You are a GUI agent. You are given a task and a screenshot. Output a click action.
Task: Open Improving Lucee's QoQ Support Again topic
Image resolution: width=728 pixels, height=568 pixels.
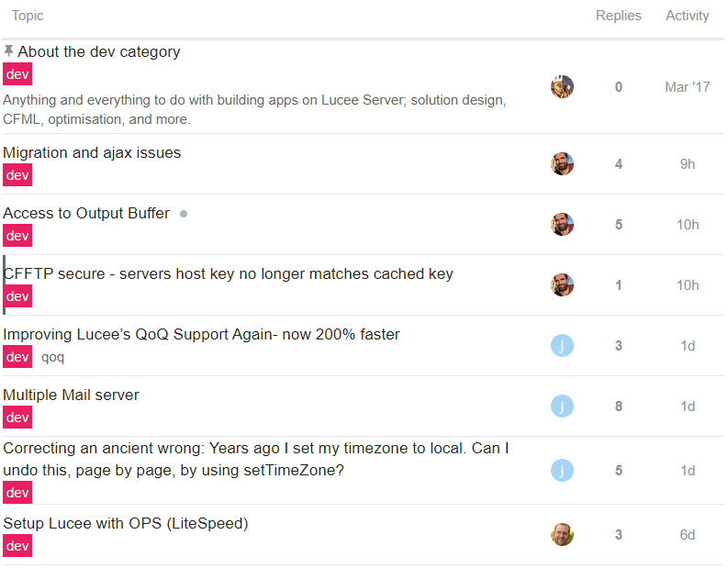coord(201,334)
